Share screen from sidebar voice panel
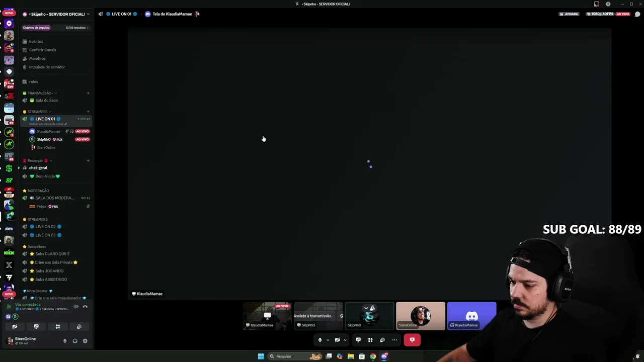This screenshot has height=362, width=644. pyautogui.click(x=36, y=326)
